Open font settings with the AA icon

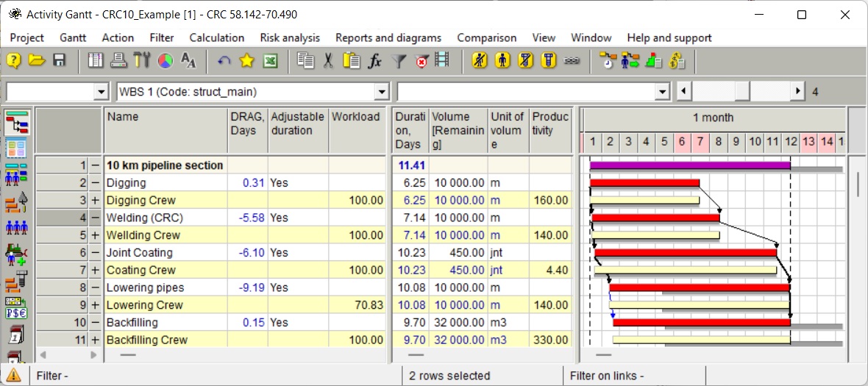(188, 61)
